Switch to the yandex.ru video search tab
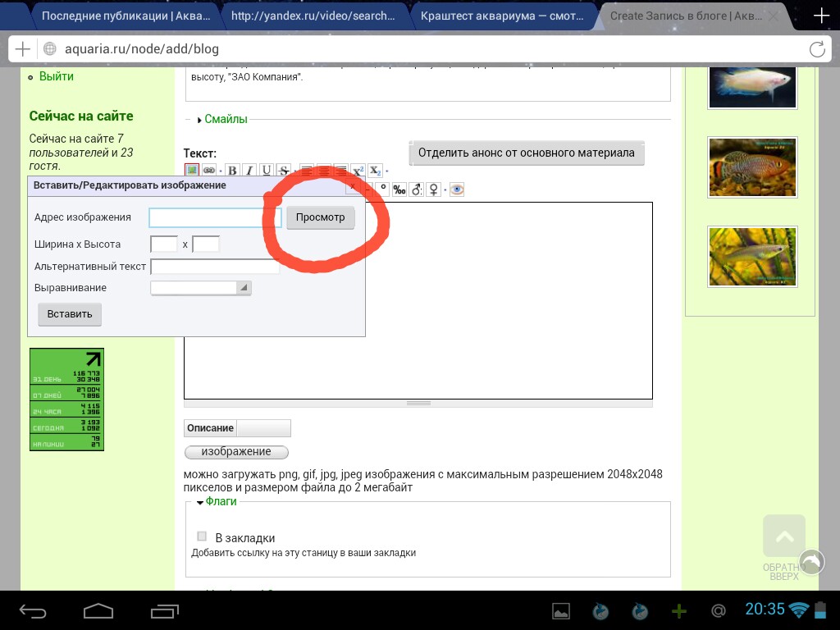840x630 pixels. (x=313, y=16)
